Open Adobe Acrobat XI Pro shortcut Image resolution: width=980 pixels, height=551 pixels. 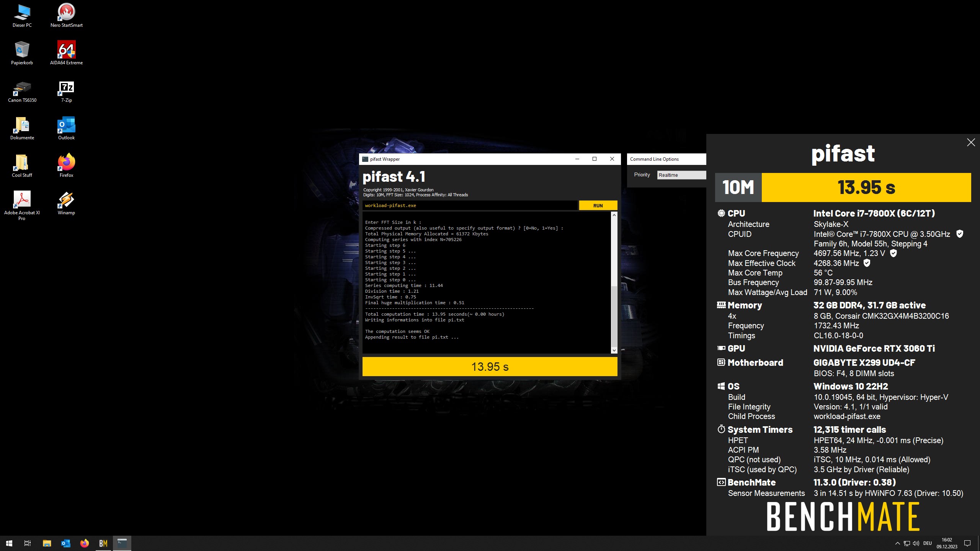(x=22, y=206)
